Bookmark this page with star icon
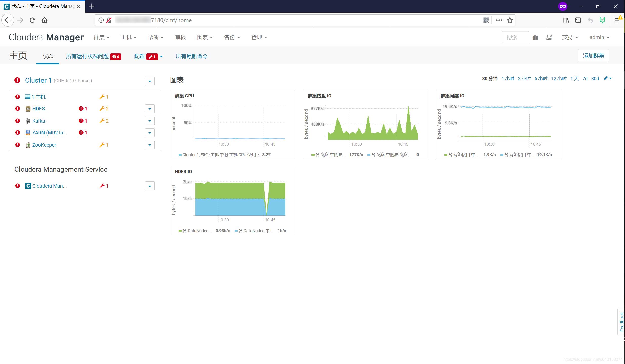The width and height of the screenshot is (625, 364). (510, 20)
